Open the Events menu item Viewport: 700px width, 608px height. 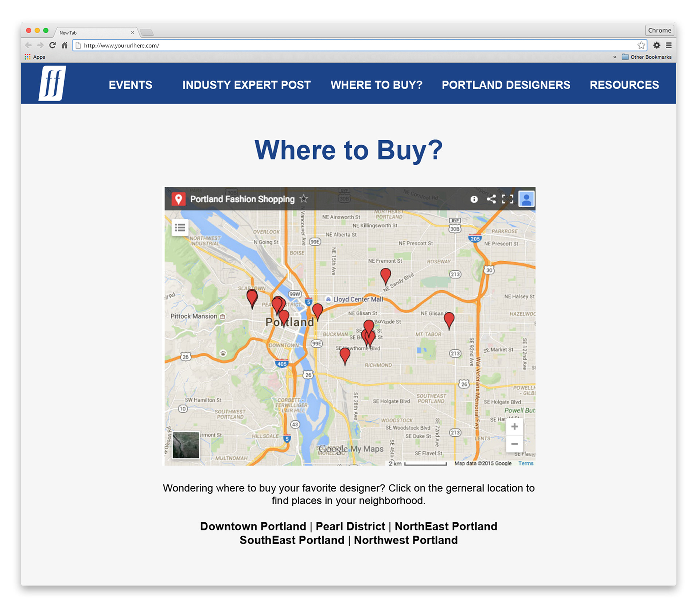point(131,85)
